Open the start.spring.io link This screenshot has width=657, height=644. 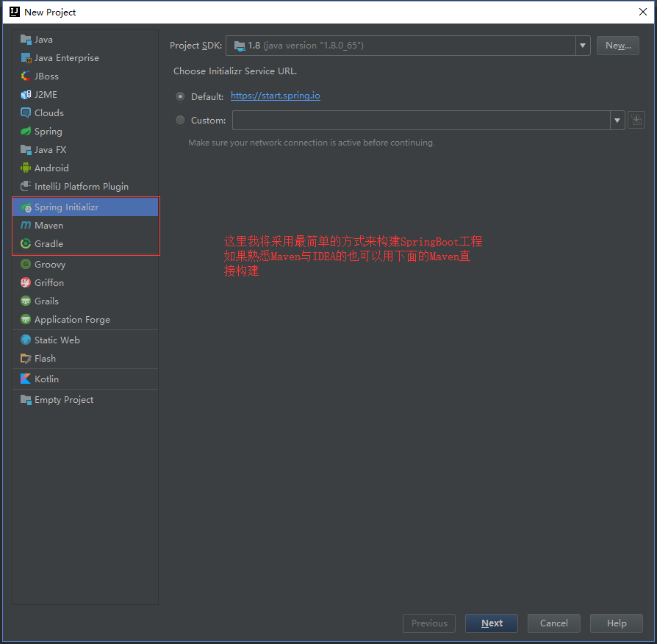click(x=275, y=96)
